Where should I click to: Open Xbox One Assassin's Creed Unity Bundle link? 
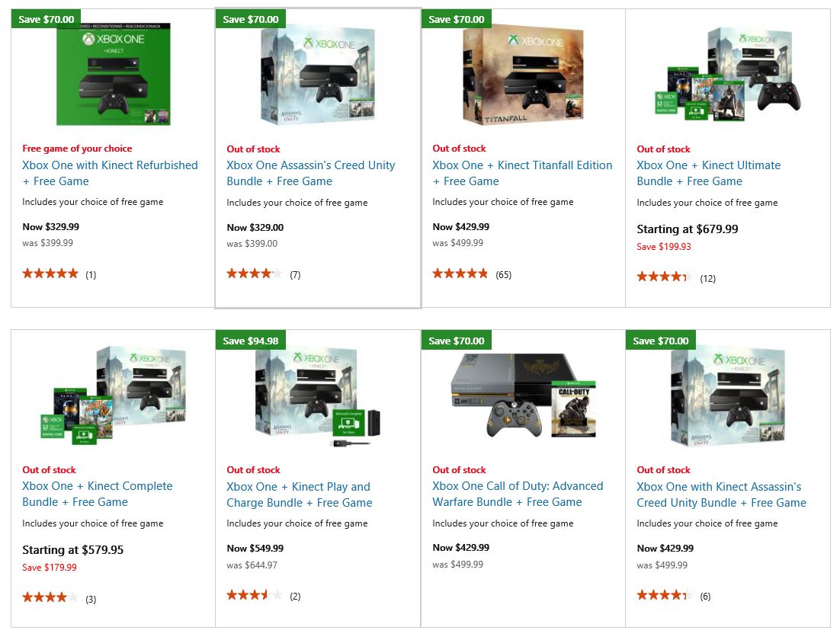tap(311, 173)
